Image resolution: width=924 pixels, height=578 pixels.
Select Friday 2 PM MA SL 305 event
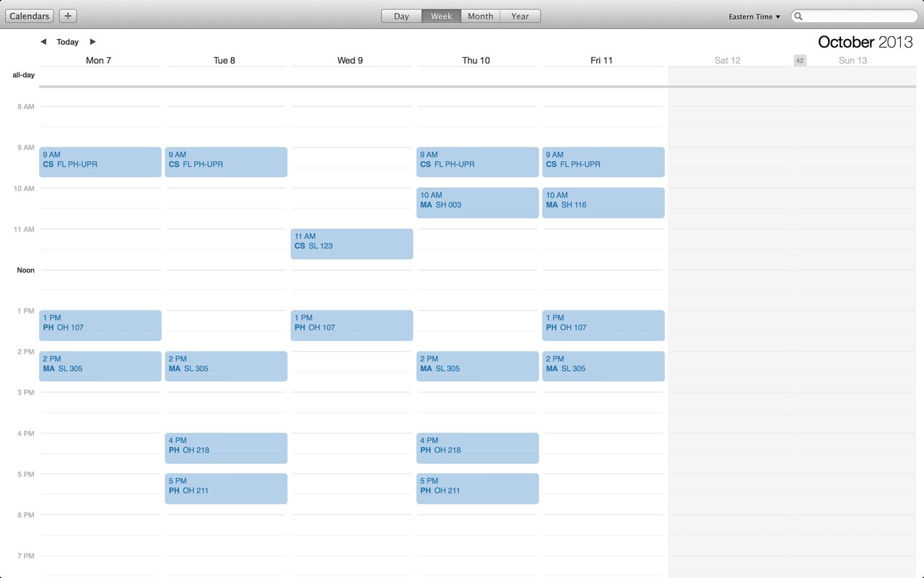(603, 366)
